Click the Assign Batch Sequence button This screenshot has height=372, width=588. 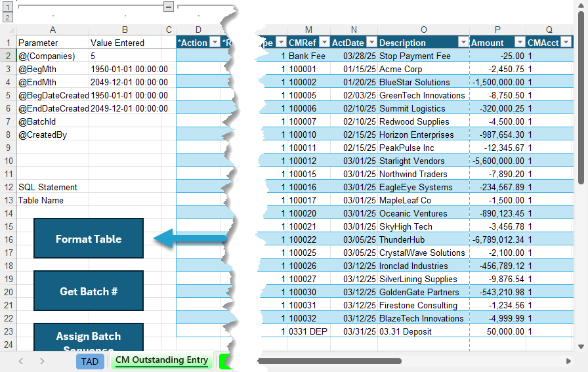89,337
